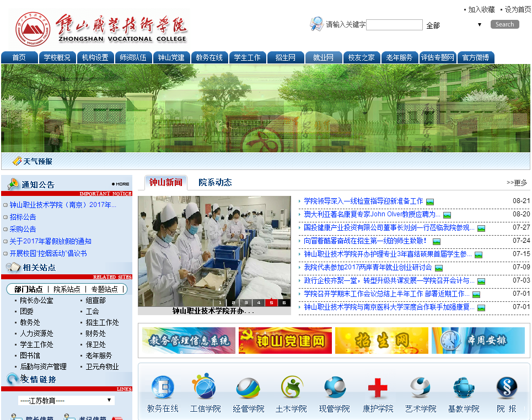532x420 pixels.
Task: Show more news via >>更多
Action: (x=517, y=183)
